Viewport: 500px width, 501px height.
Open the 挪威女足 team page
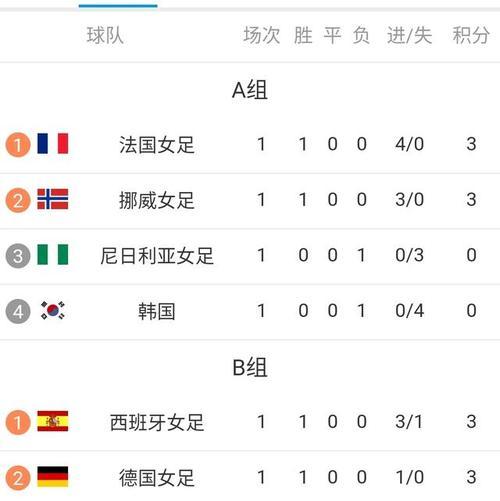pyautogui.click(x=157, y=200)
